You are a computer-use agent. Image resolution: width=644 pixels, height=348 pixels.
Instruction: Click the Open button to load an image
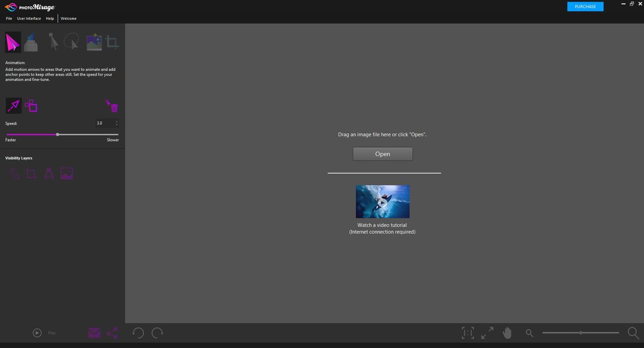point(383,154)
